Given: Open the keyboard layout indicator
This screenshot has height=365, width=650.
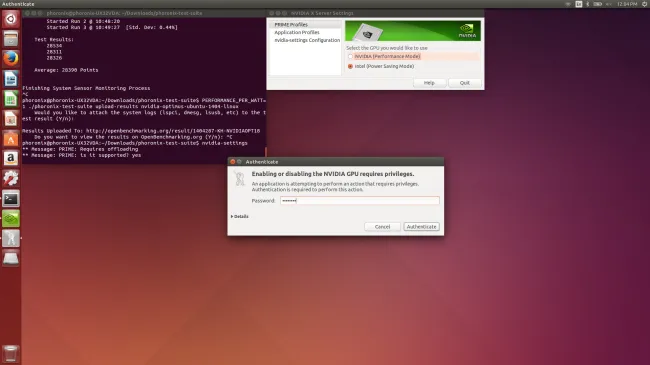Looking at the screenshot, I should 579,4.
